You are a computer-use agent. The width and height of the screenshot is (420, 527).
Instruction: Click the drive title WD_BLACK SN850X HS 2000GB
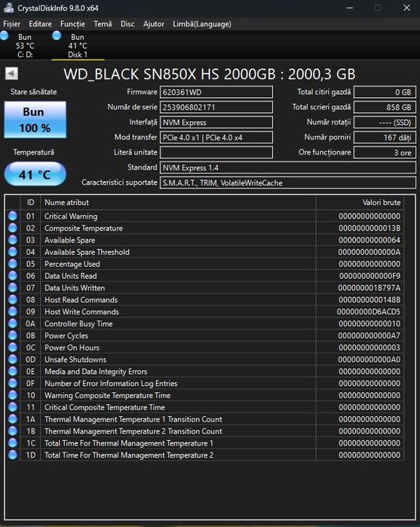(210, 74)
